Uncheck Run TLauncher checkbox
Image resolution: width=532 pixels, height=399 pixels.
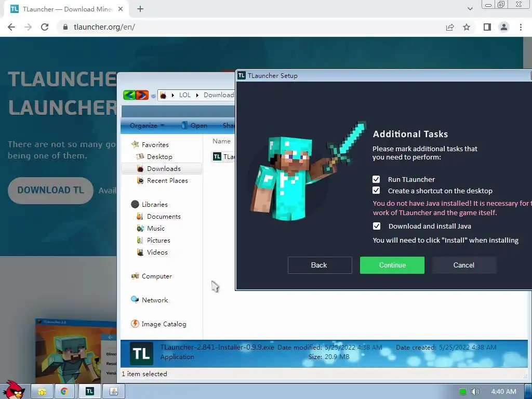coord(376,179)
